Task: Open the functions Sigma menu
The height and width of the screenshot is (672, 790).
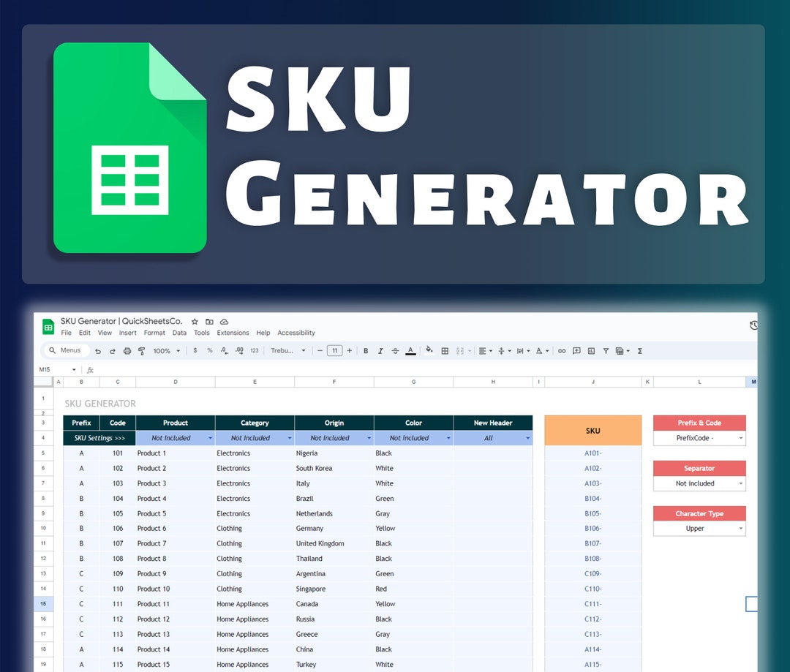Action: (639, 351)
